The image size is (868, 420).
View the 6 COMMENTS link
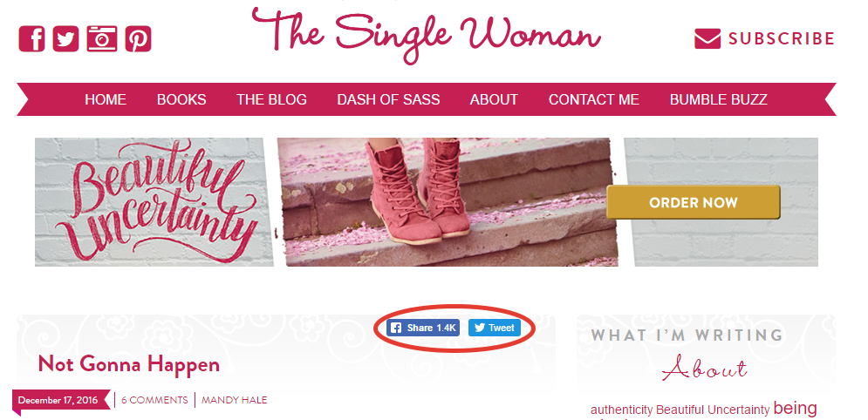coord(154,400)
